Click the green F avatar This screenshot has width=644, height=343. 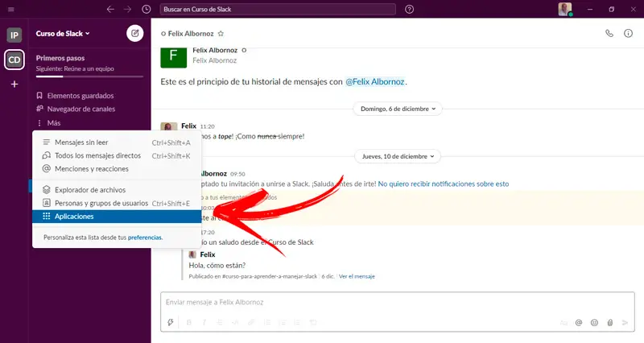coord(173,56)
